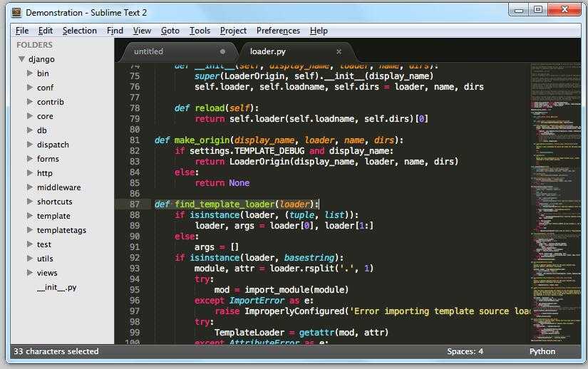This screenshot has height=369, width=588.
Task: Click line number 95 in gutter
Action: click(x=135, y=290)
